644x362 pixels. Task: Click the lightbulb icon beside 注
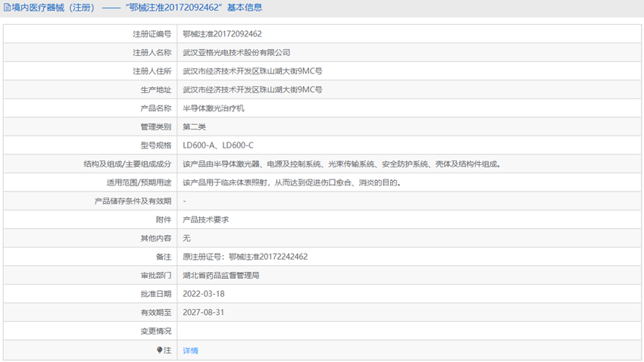coord(159,350)
